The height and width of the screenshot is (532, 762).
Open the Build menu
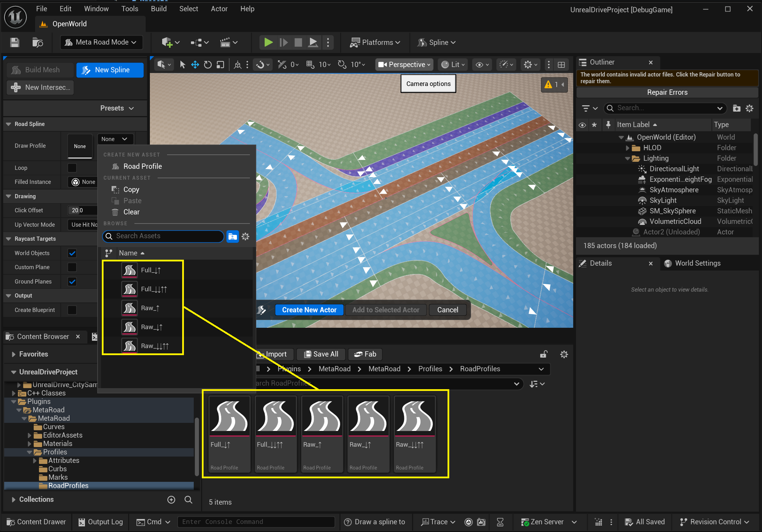tap(159, 9)
